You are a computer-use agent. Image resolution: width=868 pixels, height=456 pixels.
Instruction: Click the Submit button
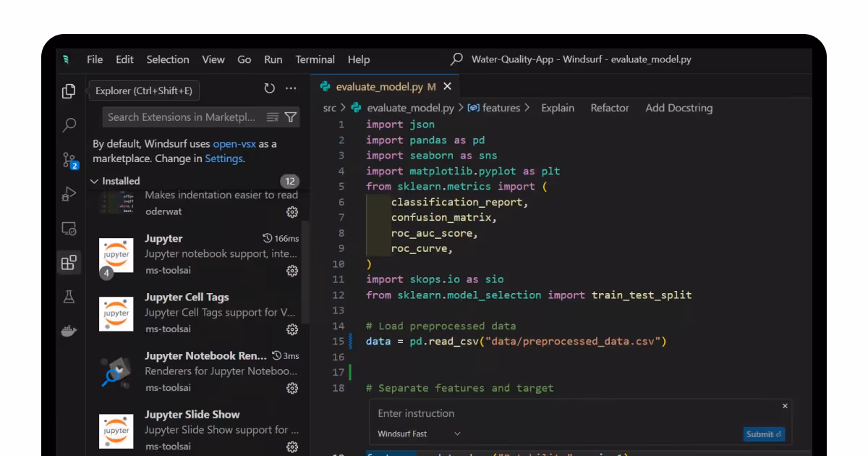[764, 434]
